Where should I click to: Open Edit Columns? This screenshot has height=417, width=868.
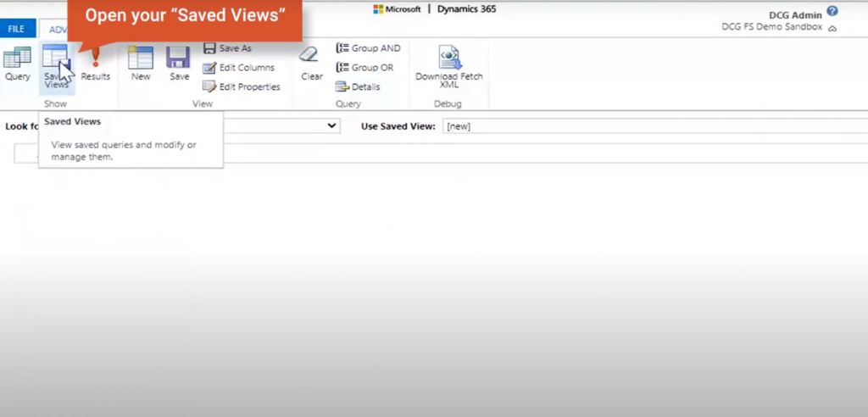238,68
